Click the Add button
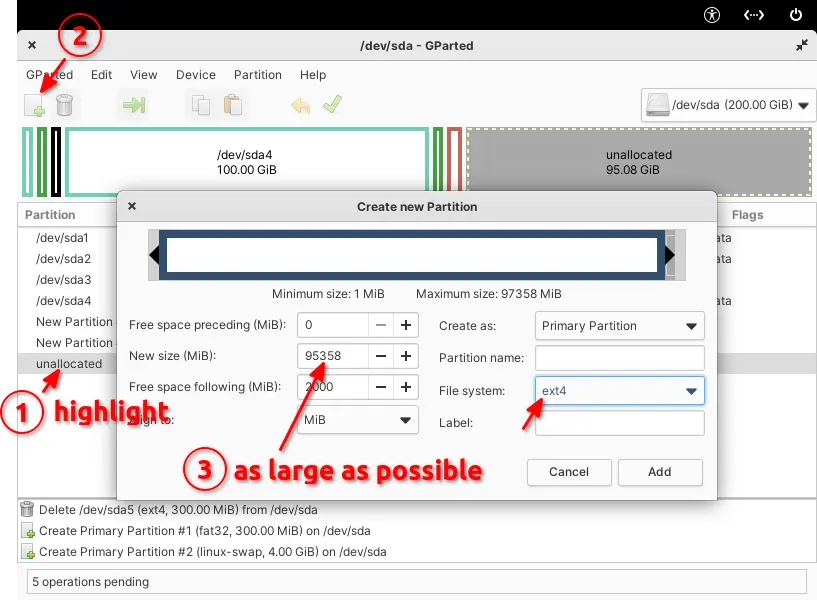Image resolution: width=817 pixels, height=600 pixels. pyautogui.click(x=660, y=472)
